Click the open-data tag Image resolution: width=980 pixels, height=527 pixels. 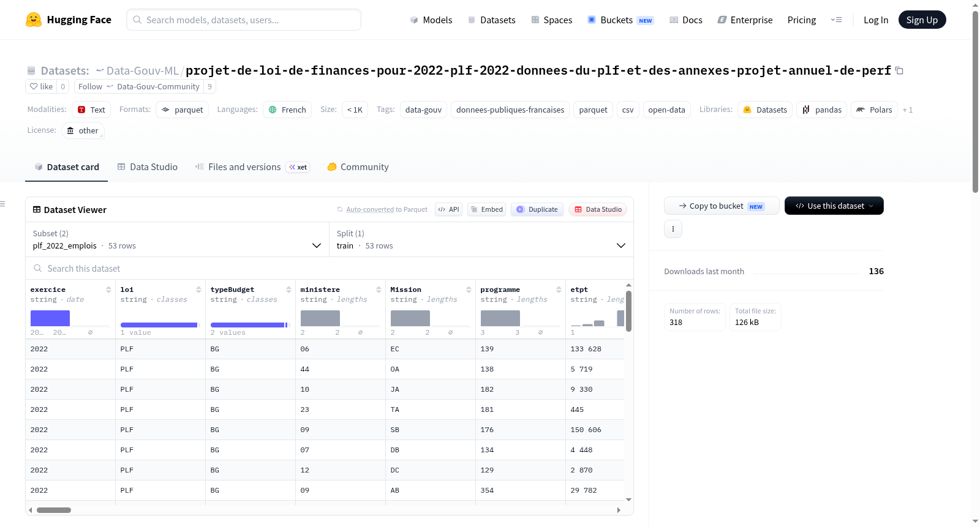click(666, 110)
